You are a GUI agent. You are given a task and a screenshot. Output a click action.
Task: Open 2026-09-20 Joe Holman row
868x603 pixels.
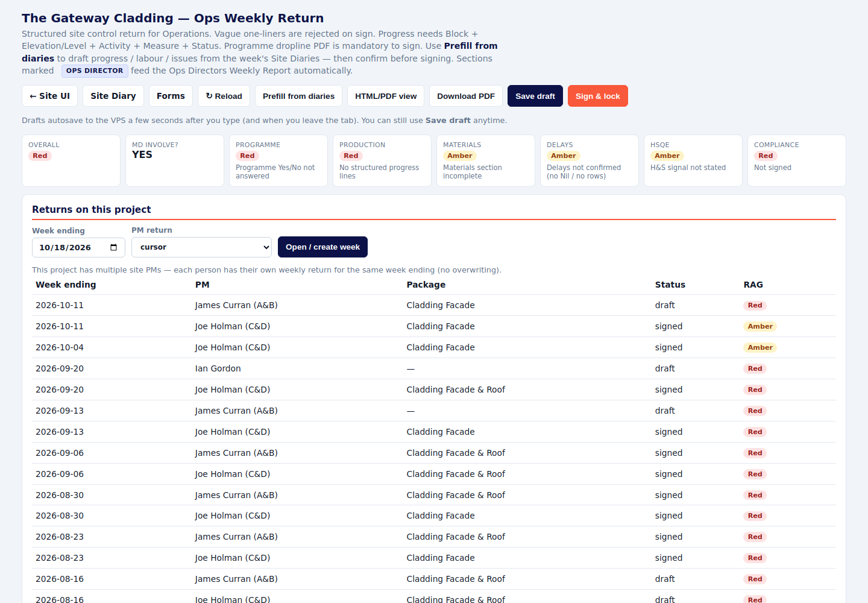point(434,390)
